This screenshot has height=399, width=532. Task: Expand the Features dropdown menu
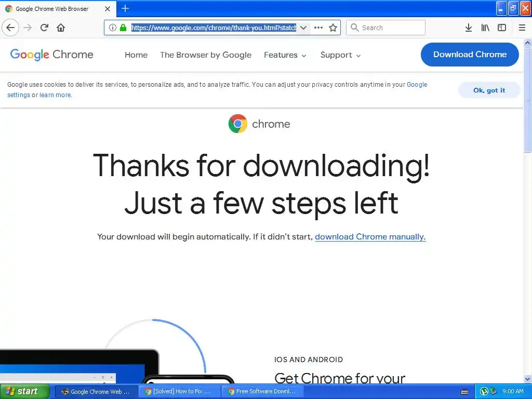[x=285, y=55]
